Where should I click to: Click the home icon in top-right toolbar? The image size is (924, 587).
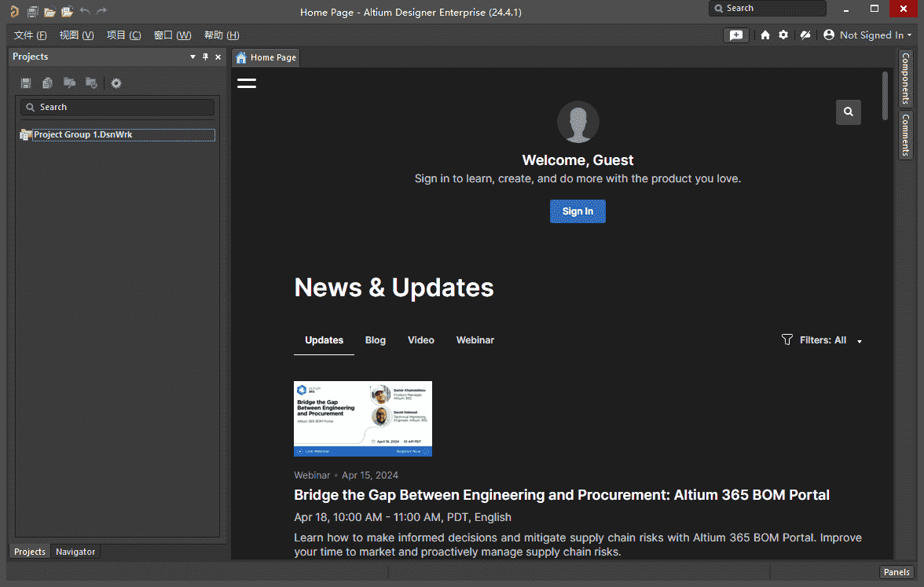click(x=765, y=35)
